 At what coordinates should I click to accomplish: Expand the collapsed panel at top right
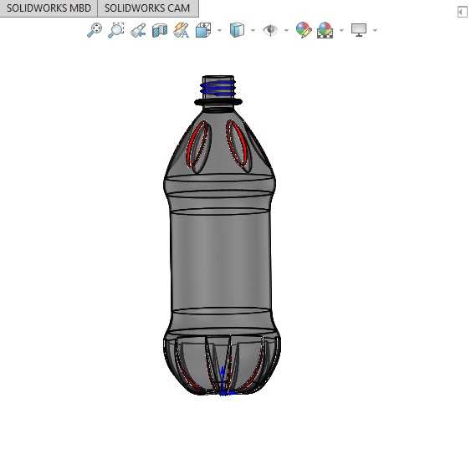pyautogui.click(x=463, y=13)
